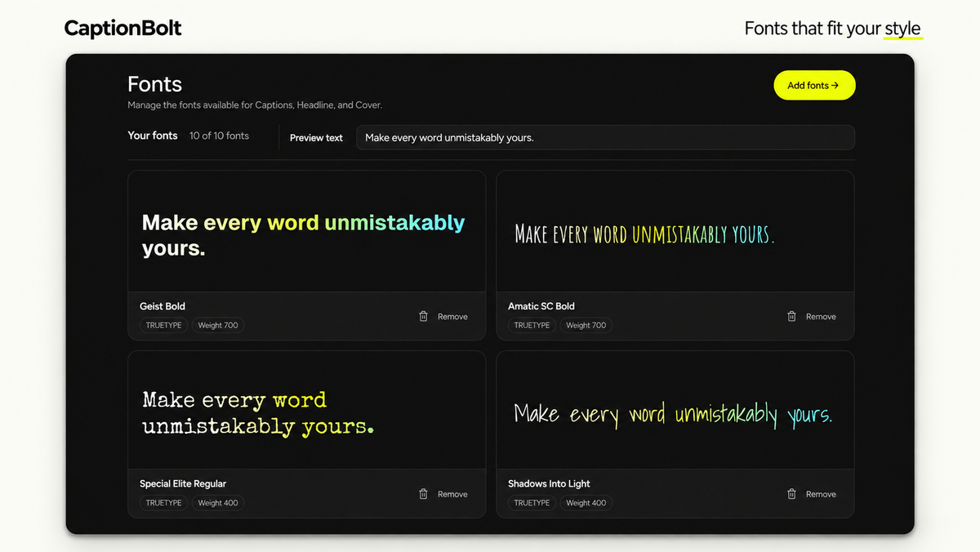Click the TRUETYPE tag under Shadows Into Light
This screenshot has height=552, width=980.
click(x=532, y=502)
